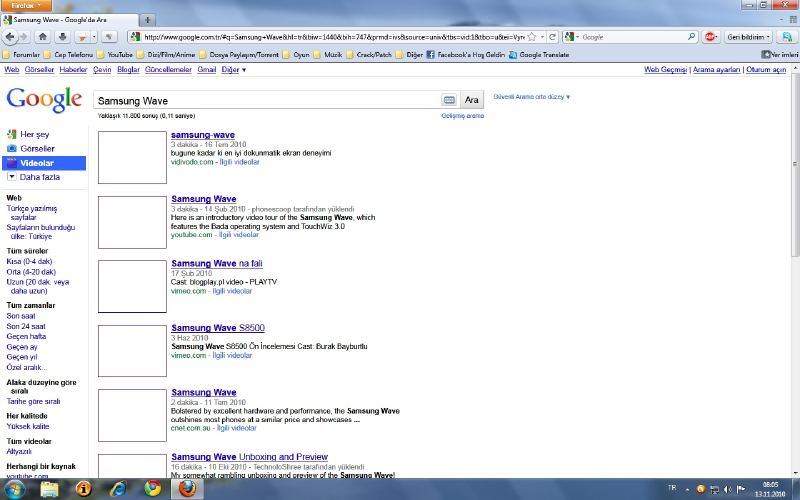Focus the Firefox URL address bar
The image size is (800, 500).
334,37
